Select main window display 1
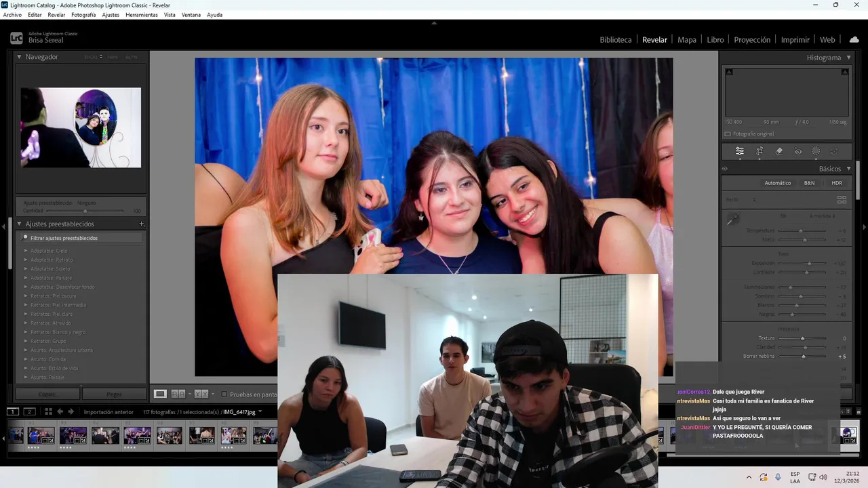Viewport: 868px width, 488px height. (13, 411)
